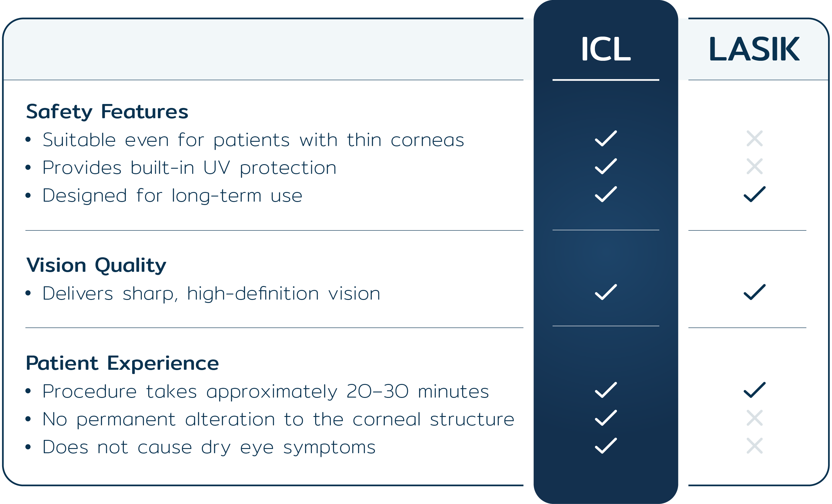Click "Designed for long-term use" text
Screen dimensions: 832x504
[172, 195]
